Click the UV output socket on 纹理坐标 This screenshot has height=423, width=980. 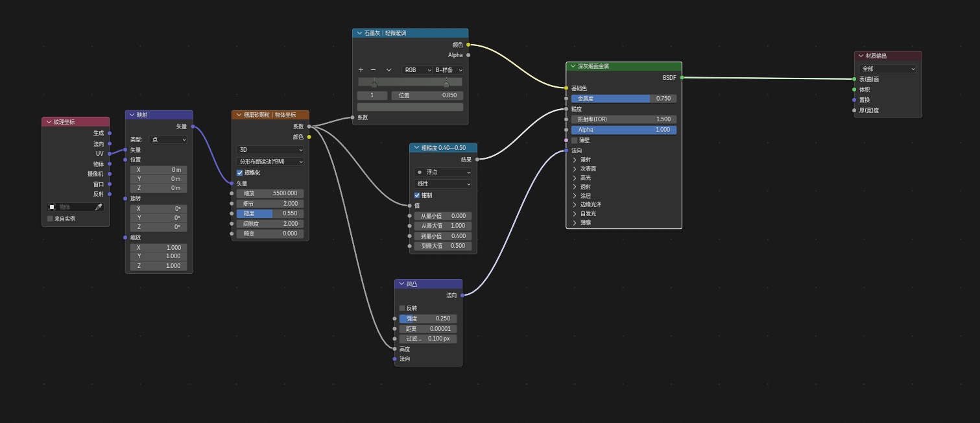110,154
